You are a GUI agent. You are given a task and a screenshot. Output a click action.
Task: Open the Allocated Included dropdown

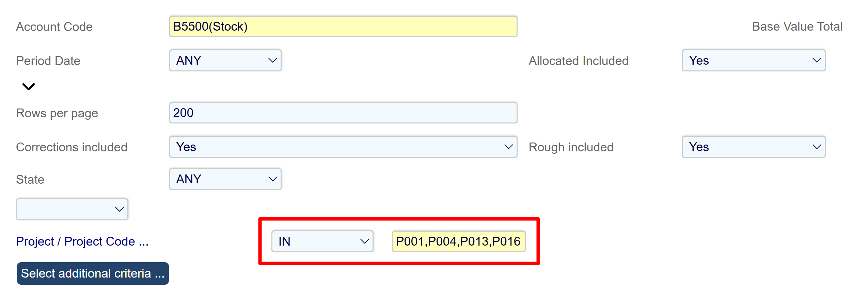tap(753, 61)
